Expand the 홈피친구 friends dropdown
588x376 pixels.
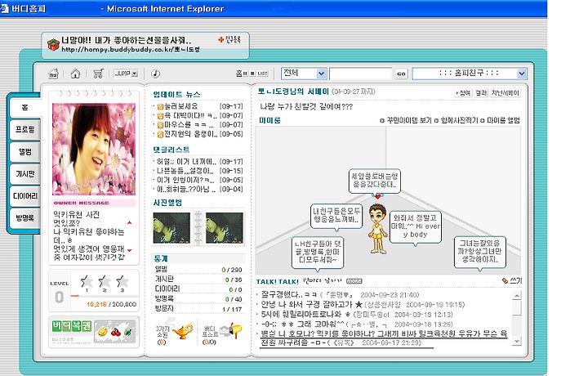coord(470,74)
